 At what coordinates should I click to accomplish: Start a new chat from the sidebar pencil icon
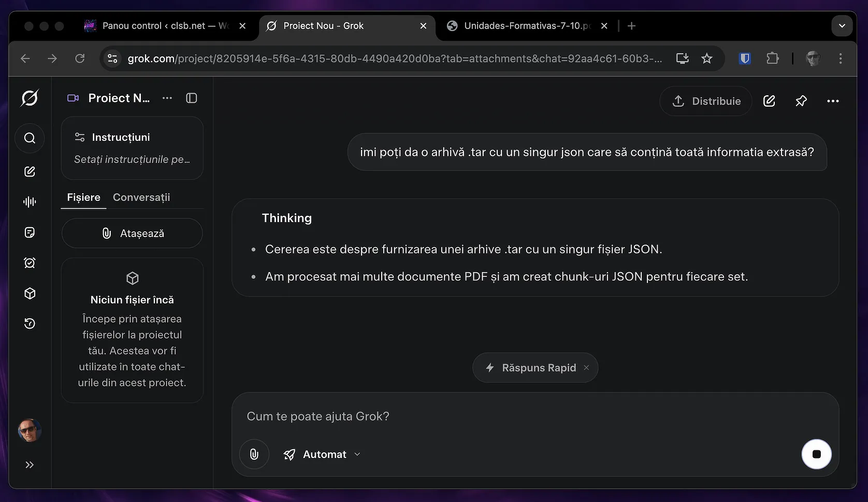click(x=30, y=171)
